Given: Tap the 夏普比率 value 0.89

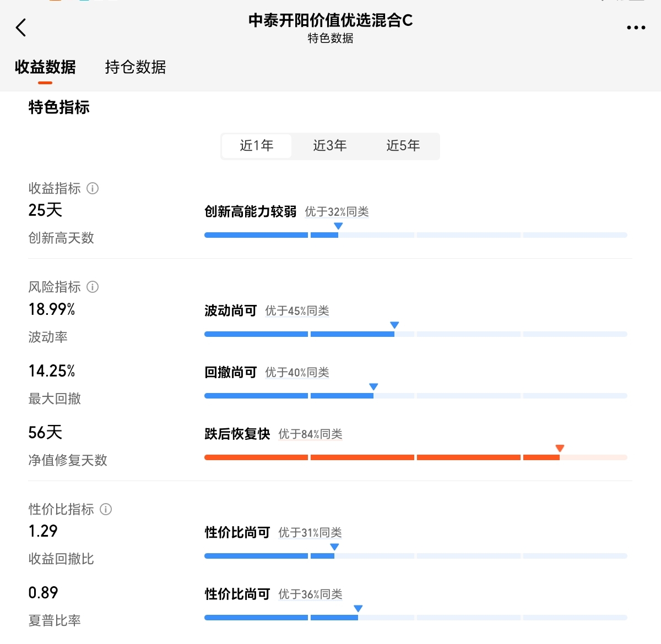Looking at the screenshot, I should point(43,593).
